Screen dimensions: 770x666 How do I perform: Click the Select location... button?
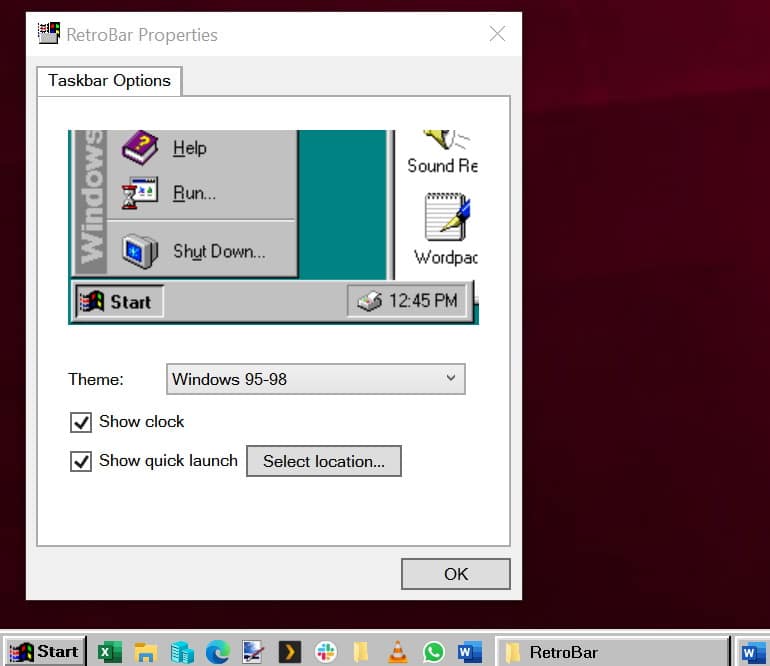click(x=323, y=461)
